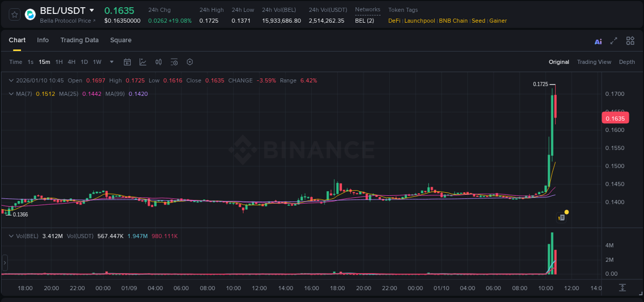The width and height of the screenshot is (644, 302).
Task: Select the date range calendar icon
Action: (127, 62)
